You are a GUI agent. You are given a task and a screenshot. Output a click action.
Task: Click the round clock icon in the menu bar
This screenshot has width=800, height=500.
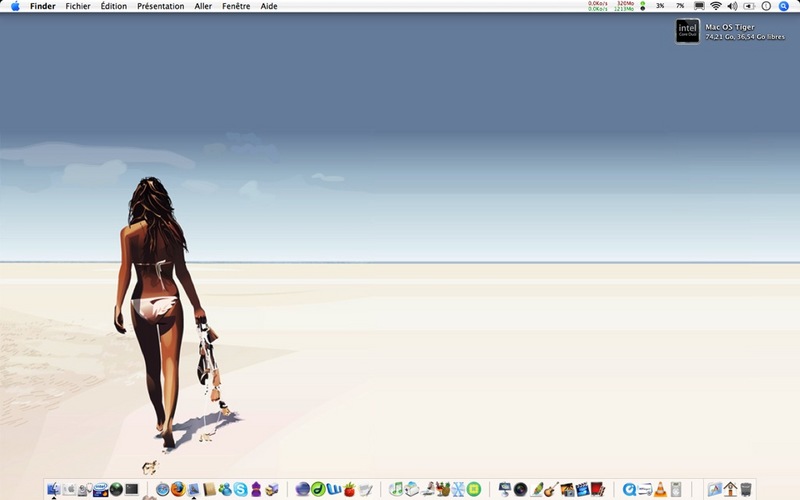pyautogui.click(x=766, y=6)
